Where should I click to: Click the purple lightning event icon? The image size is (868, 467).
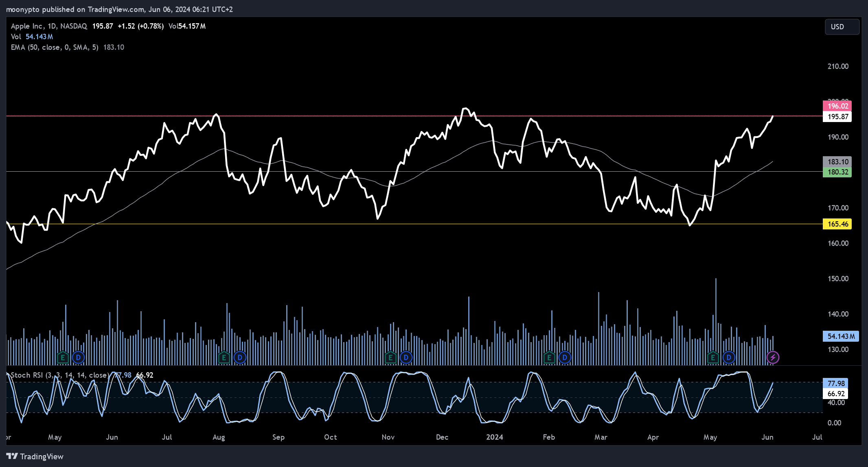click(x=773, y=358)
